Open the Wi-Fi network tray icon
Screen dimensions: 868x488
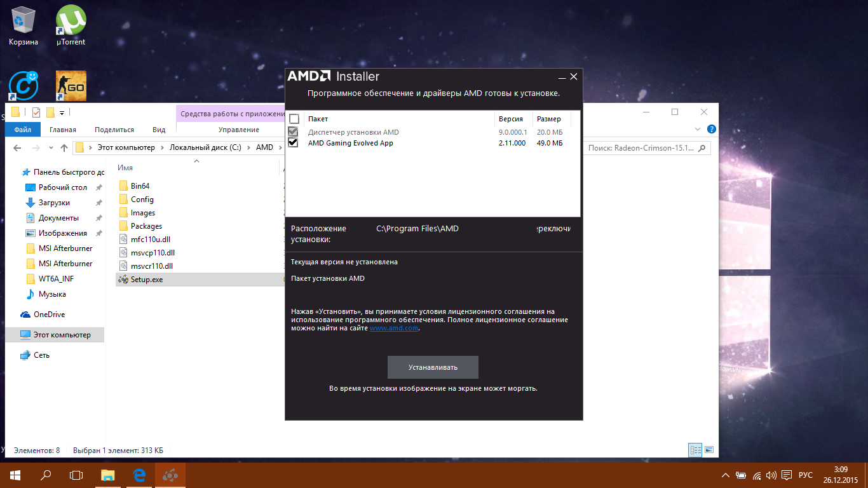757,475
